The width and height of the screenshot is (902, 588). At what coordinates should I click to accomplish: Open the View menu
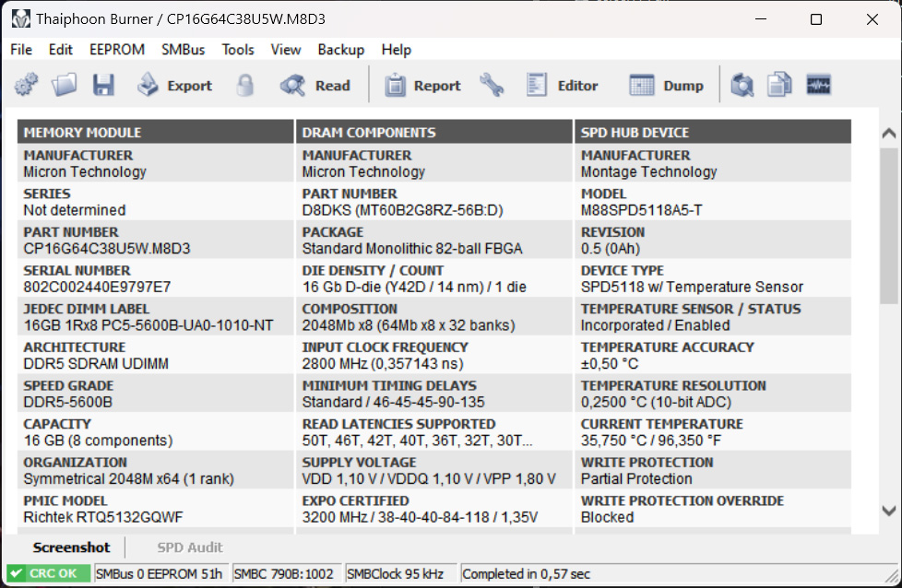click(286, 50)
